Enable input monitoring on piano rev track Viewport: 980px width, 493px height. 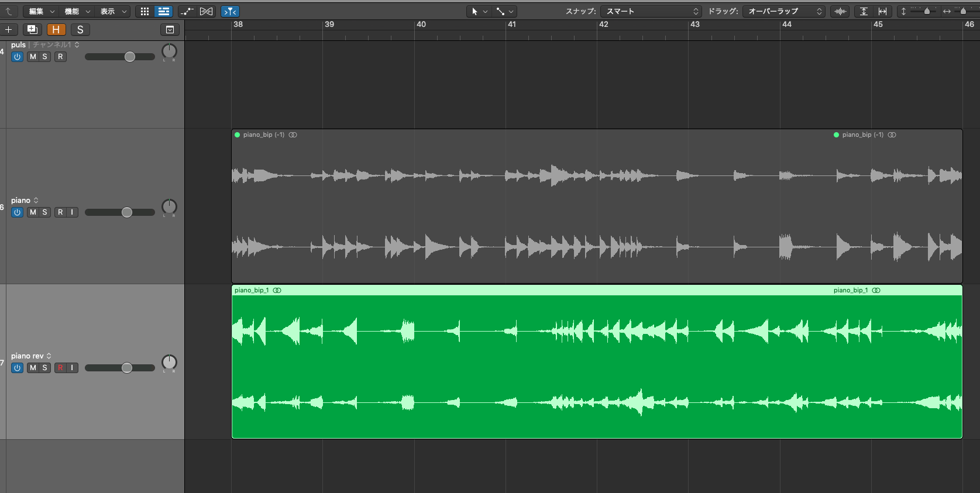(x=72, y=368)
